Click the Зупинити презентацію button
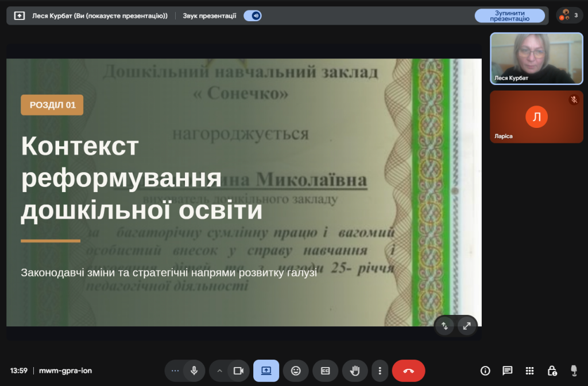The width and height of the screenshot is (588, 386). point(509,15)
